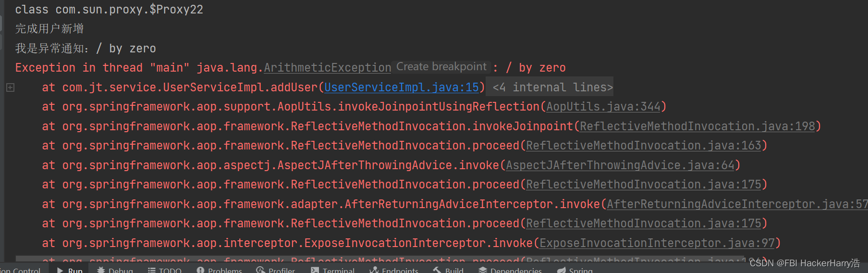The image size is (868, 273).
Task: Open AopUtils.java:344 source link
Action: click(603, 107)
